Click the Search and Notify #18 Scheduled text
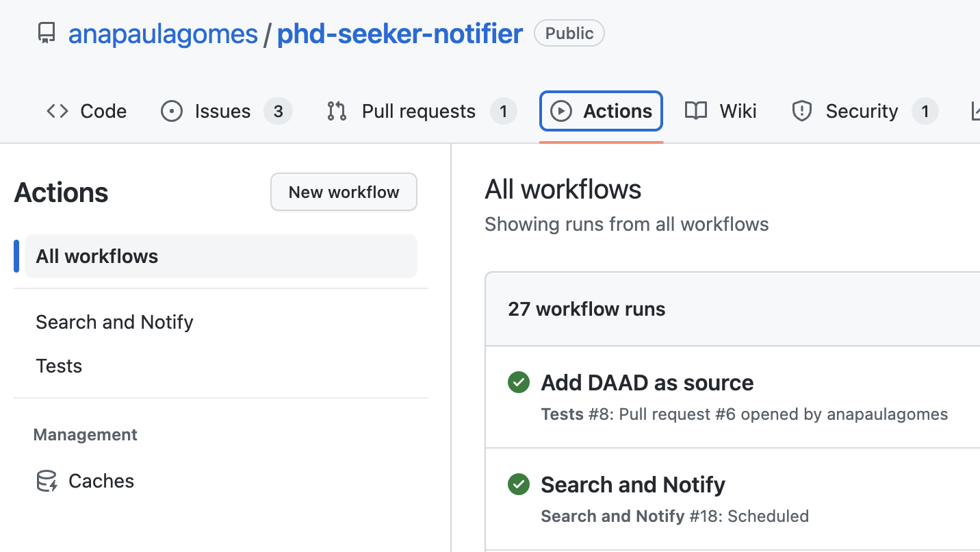This screenshot has width=980, height=552. tap(675, 516)
